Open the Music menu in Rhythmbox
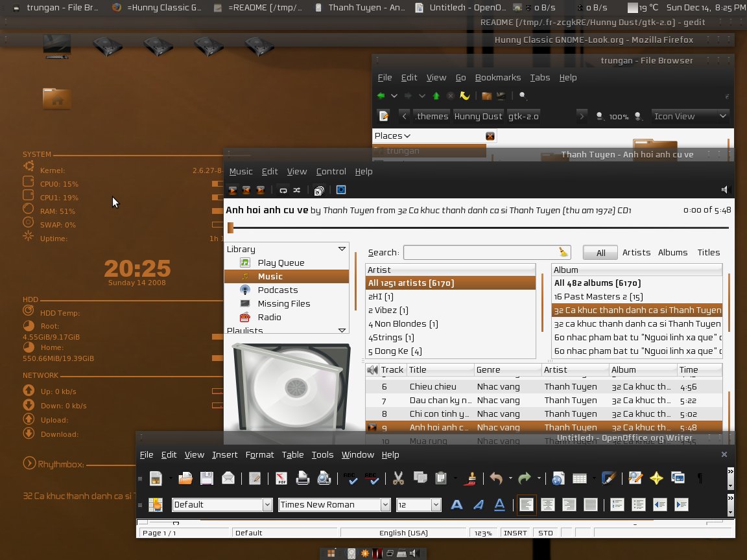 241,171
